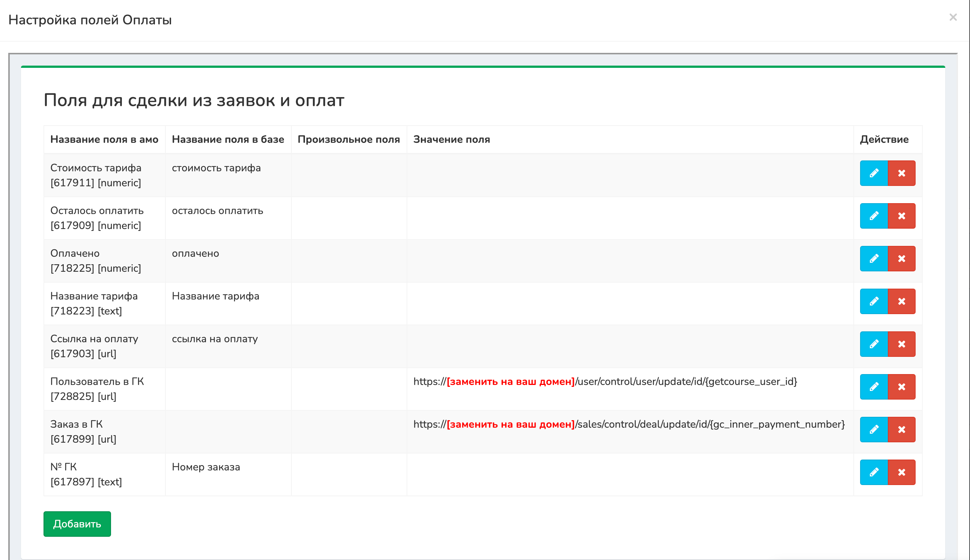
Task: Edit the № ГК field row
Action: click(874, 472)
